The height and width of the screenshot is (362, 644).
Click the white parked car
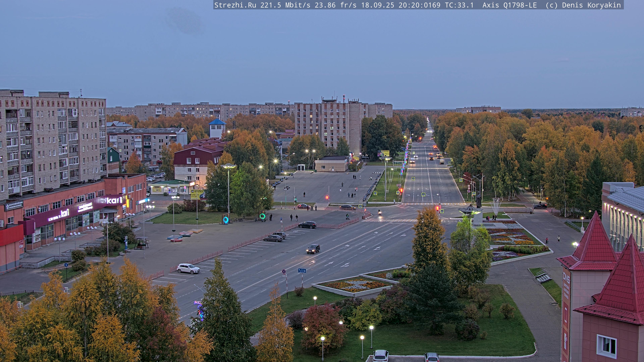[x=188, y=268]
